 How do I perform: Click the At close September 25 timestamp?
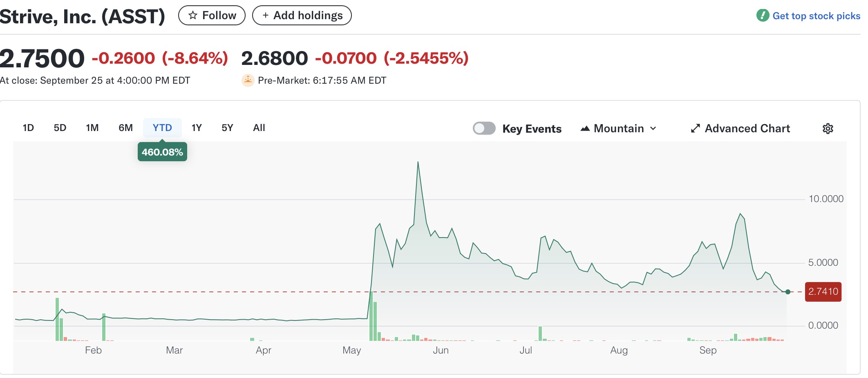click(x=95, y=80)
